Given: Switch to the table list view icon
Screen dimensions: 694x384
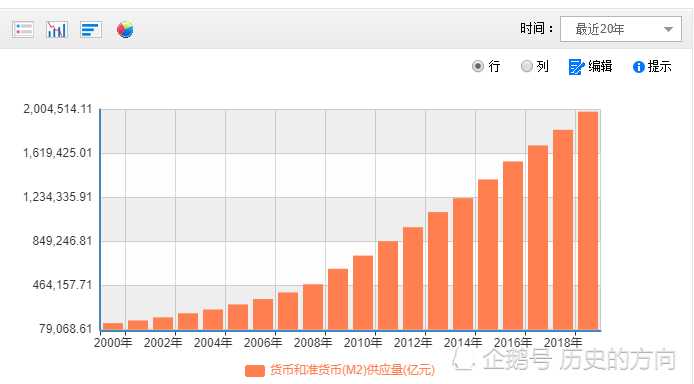Looking at the screenshot, I should point(23,30).
